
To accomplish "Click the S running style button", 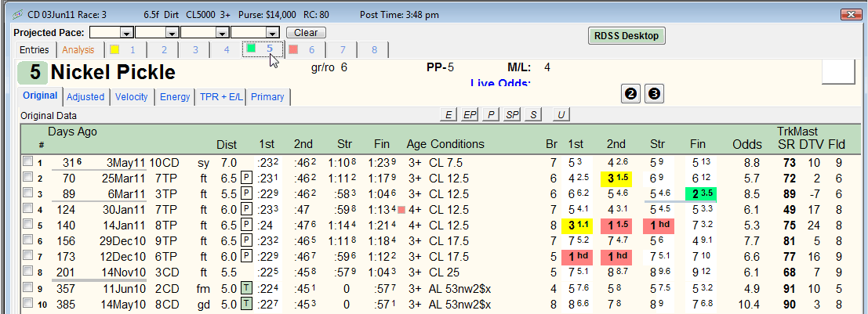I will click(x=533, y=114).
